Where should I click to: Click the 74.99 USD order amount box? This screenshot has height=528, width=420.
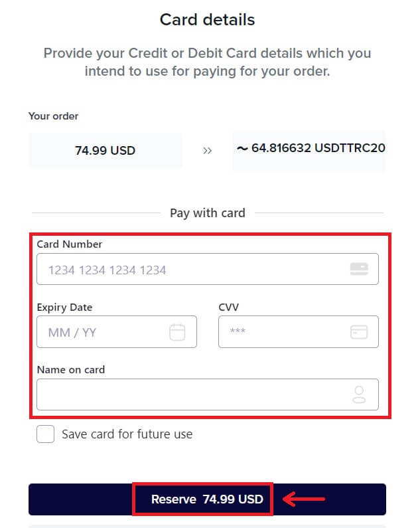pos(105,151)
